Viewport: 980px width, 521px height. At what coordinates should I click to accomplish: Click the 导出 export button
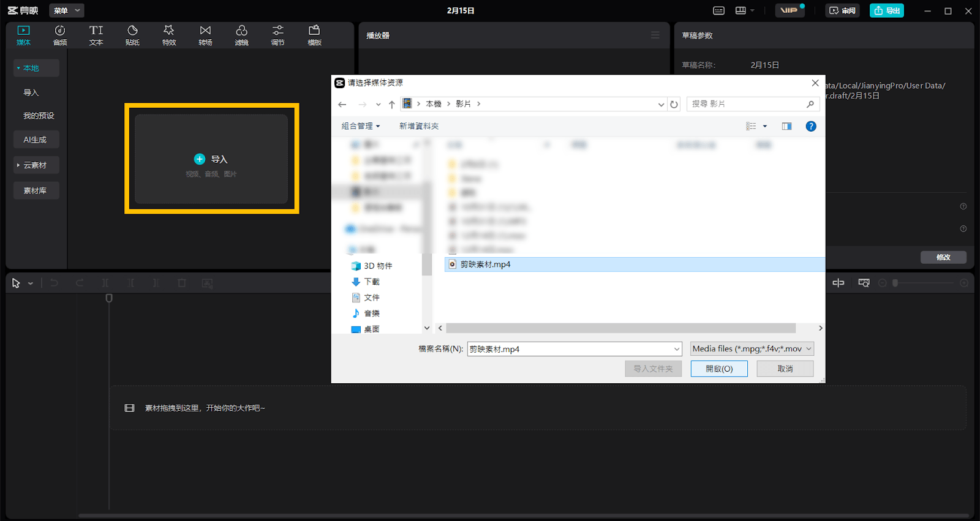point(886,10)
